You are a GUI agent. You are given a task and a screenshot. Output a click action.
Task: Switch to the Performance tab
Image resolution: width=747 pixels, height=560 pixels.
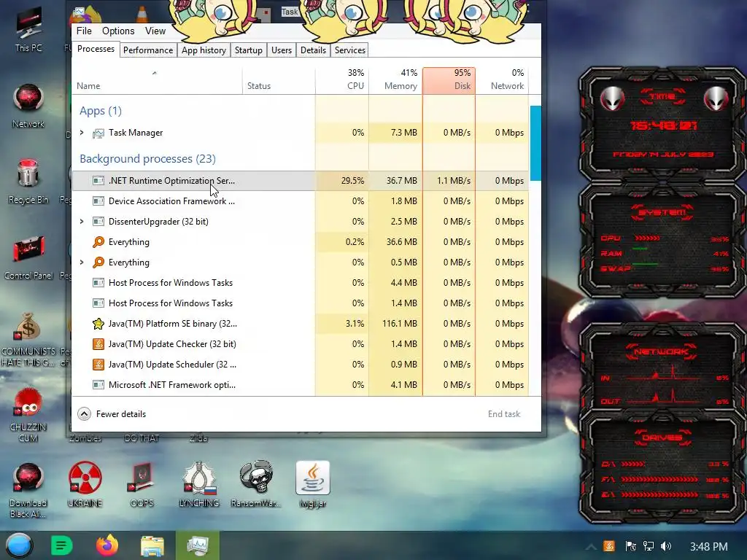148,50
